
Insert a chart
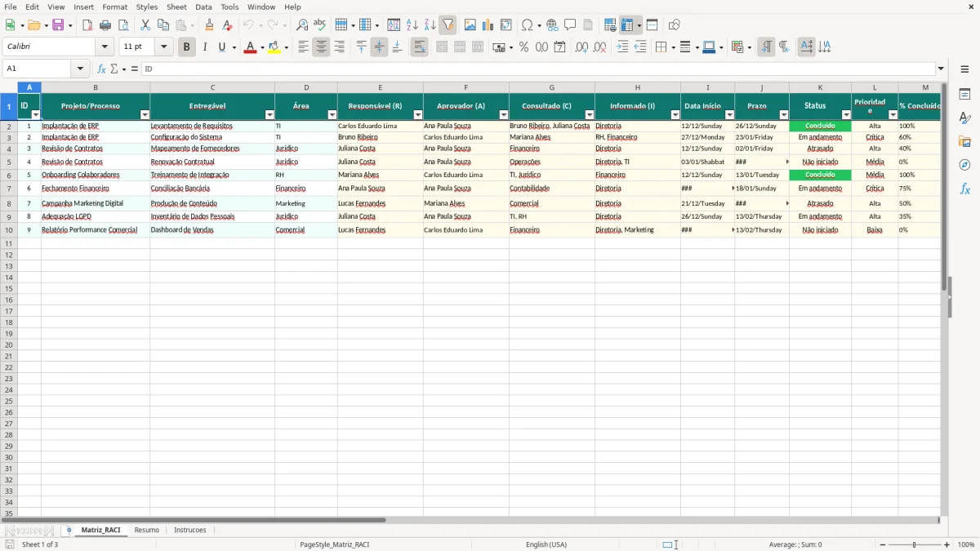[x=488, y=25]
